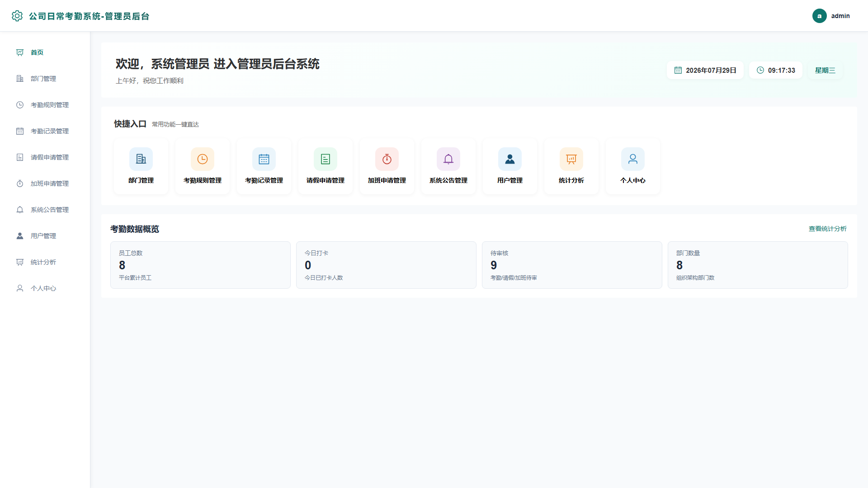The width and height of the screenshot is (868, 488).
Task: Click 加班申请管理 quick entry label
Action: 387,180
